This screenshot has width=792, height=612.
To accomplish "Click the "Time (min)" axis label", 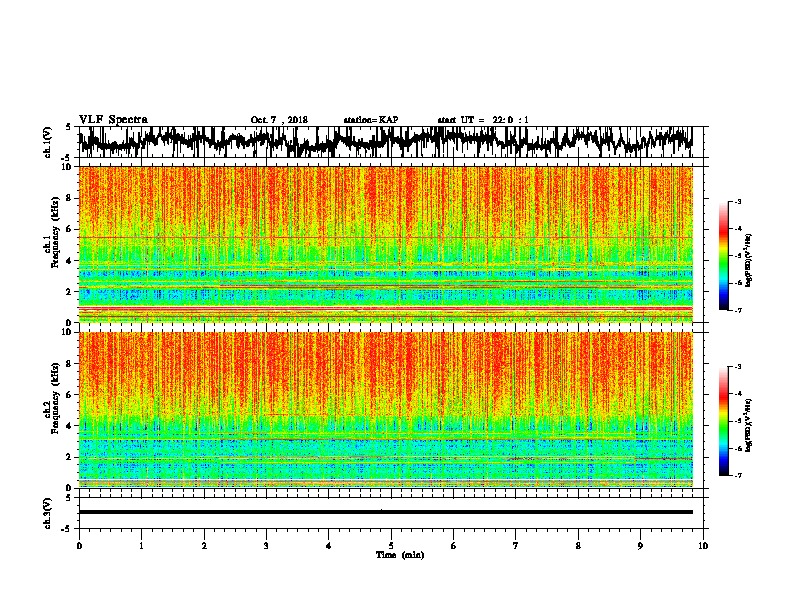I will point(400,555).
